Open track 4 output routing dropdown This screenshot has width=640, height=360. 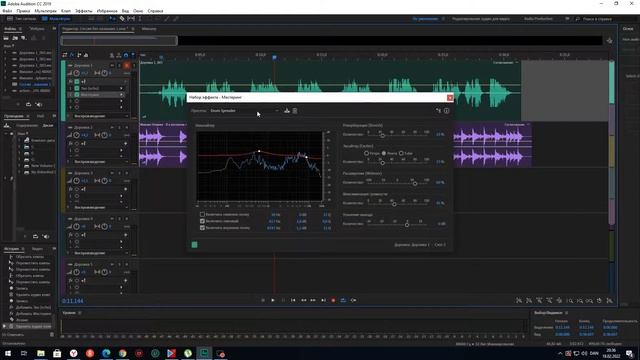100,253
